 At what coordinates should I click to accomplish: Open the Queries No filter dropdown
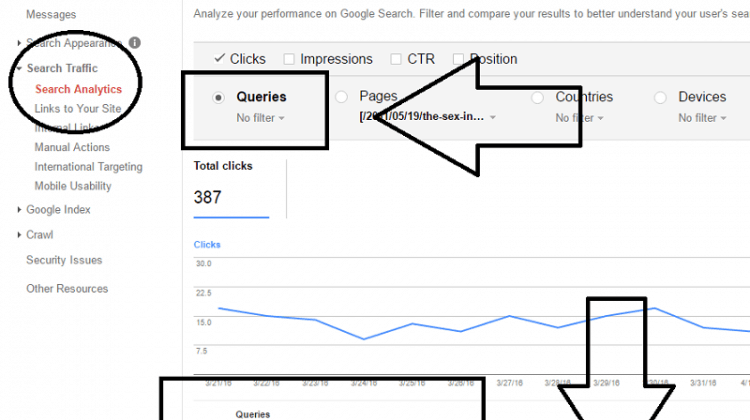pos(260,118)
